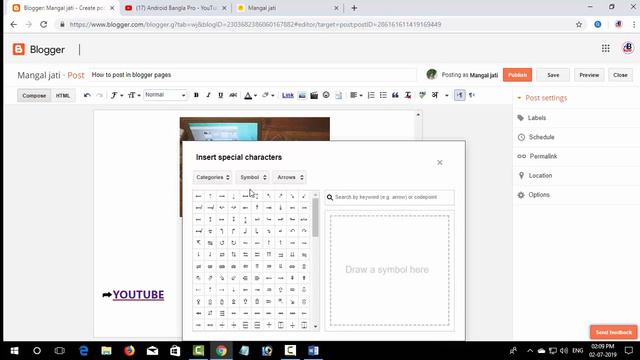Open the Normal paragraph format dropdown
The height and width of the screenshot is (360, 640).
click(x=165, y=95)
